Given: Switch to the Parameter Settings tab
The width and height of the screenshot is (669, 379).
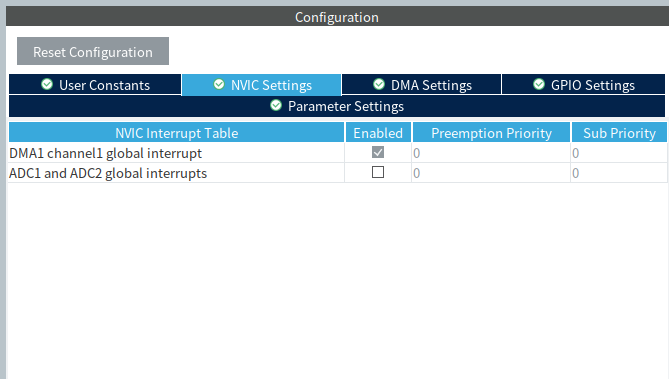Looking at the screenshot, I should coord(337,106).
